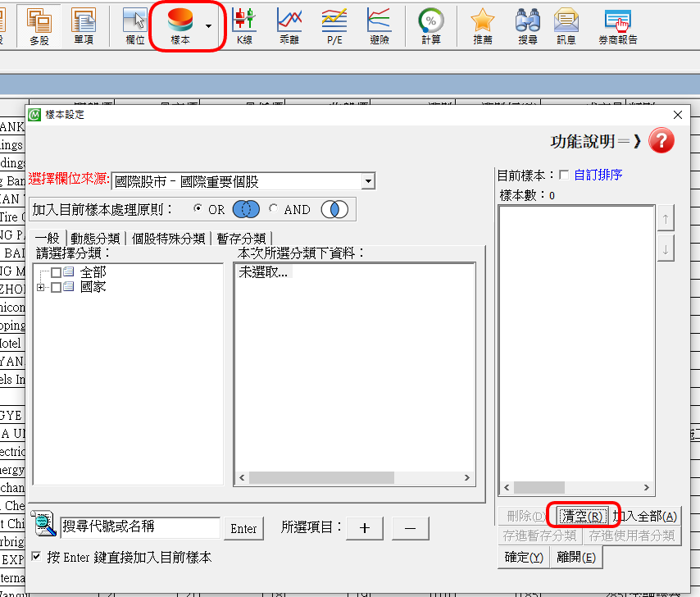The height and width of the screenshot is (597, 700).
Task: Open the arrow dropdown beside 樣本 toolbar button
Action: point(209,25)
